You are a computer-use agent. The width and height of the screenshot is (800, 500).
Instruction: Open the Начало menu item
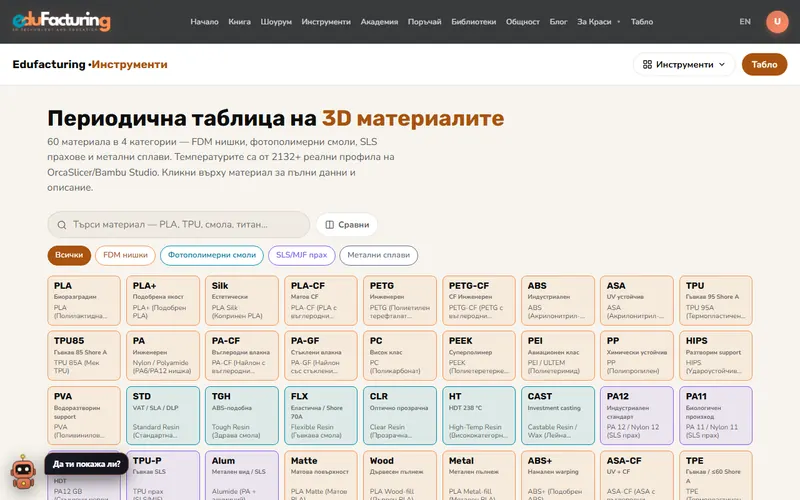(x=204, y=21)
